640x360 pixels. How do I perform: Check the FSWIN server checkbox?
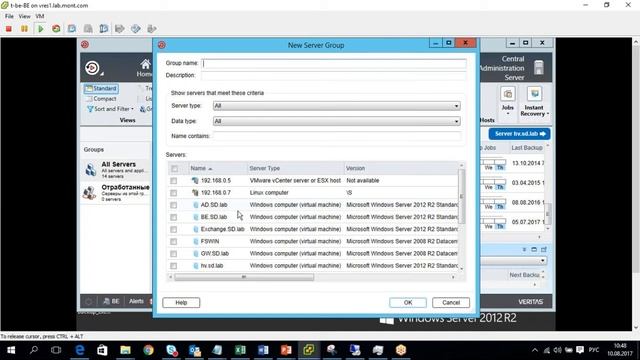tap(173, 242)
